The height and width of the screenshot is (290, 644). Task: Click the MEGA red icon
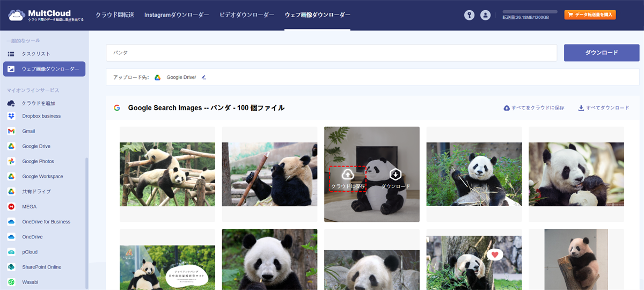tap(11, 206)
